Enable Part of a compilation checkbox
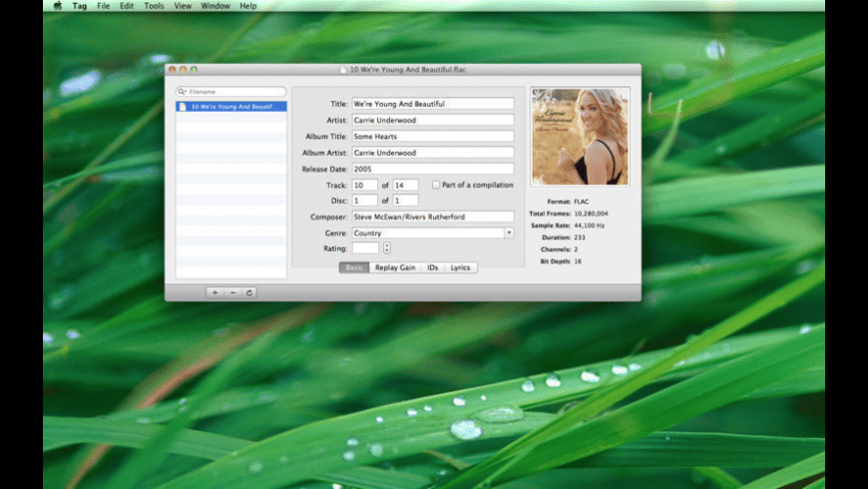868x489 pixels. (x=436, y=185)
